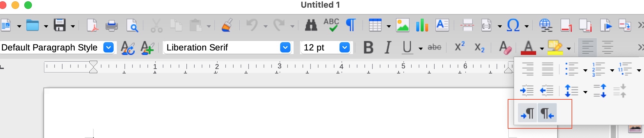Export directly as PDF
Viewport: 644px width, 138px height.
pos(92,25)
